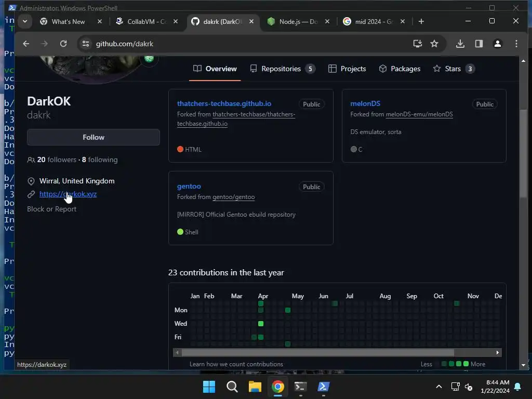Show hidden system tray icons
532x399 pixels.
tap(438, 387)
